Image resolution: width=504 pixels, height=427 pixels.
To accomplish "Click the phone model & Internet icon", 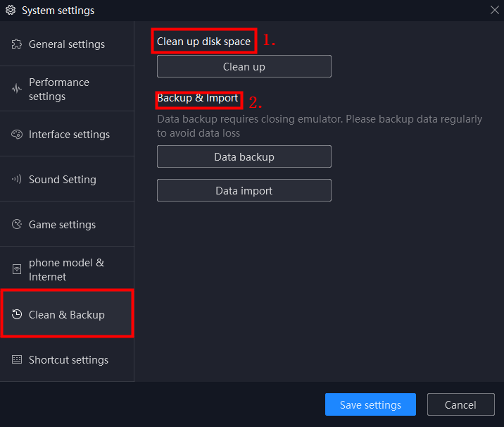I will pos(17,269).
